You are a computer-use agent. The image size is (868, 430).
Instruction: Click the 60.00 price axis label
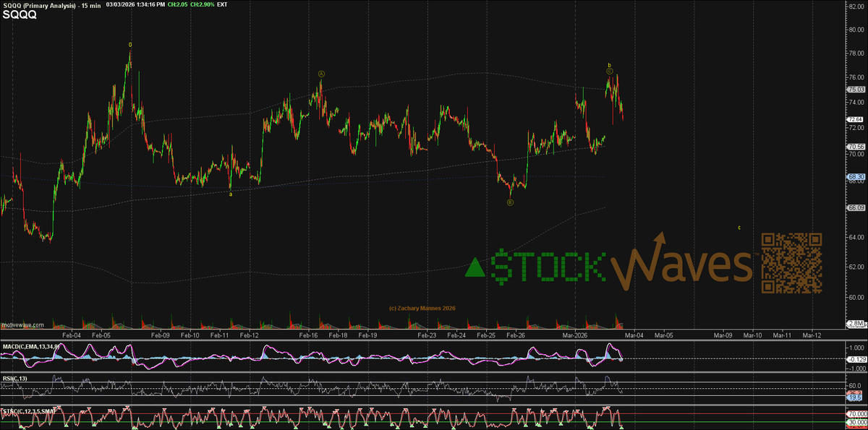point(855,296)
